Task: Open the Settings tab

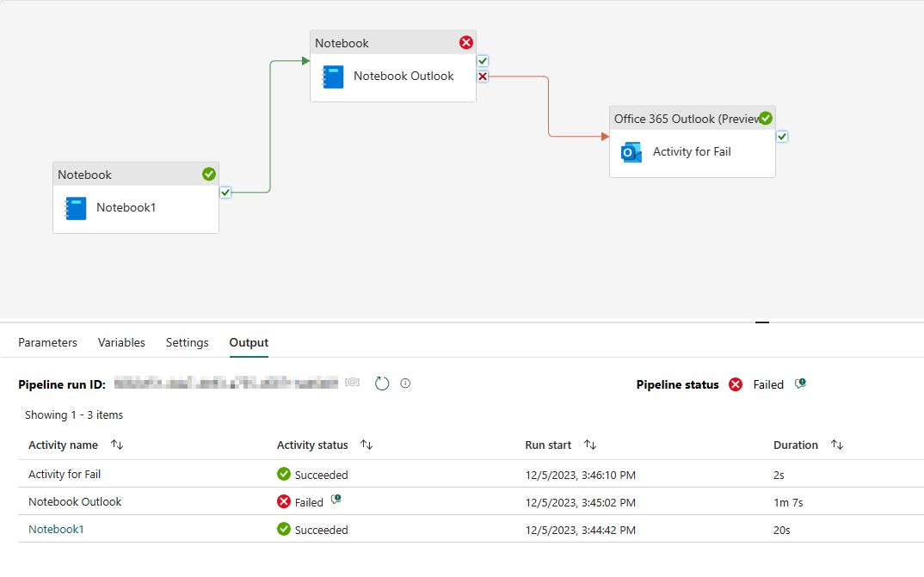Action: click(187, 342)
